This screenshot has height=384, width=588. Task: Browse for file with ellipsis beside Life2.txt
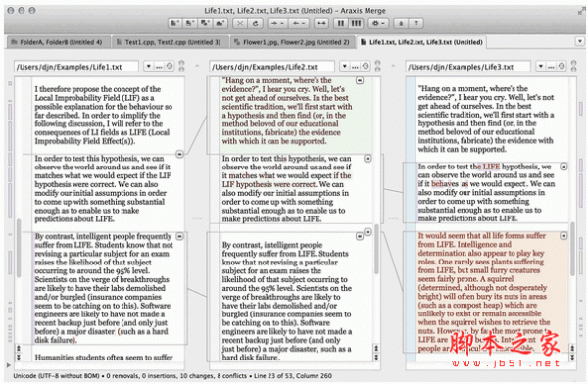(x=355, y=67)
